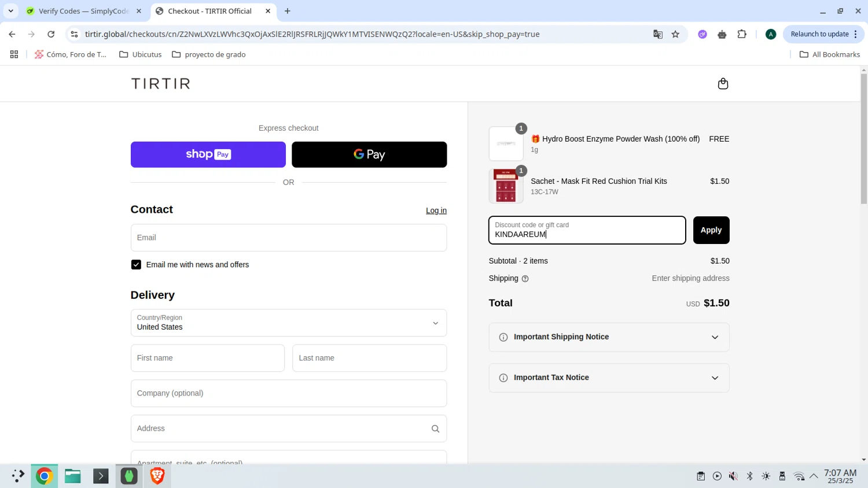Close the Checkout - TIRTIR Official tab
868x488 pixels.
pyautogui.click(x=268, y=11)
